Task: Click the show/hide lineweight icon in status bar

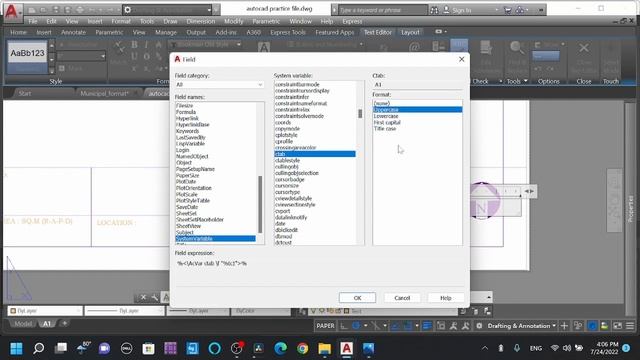Action: click(427, 326)
